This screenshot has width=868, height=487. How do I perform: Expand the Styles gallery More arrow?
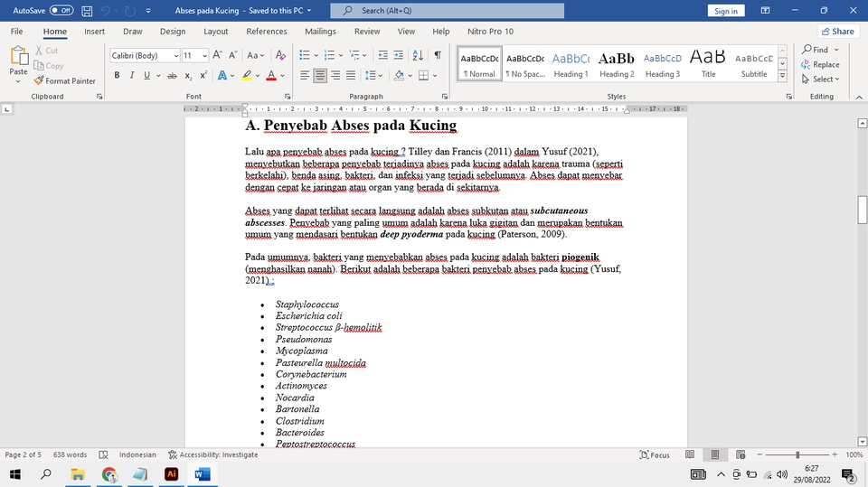pyautogui.click(x=782, y=76)
